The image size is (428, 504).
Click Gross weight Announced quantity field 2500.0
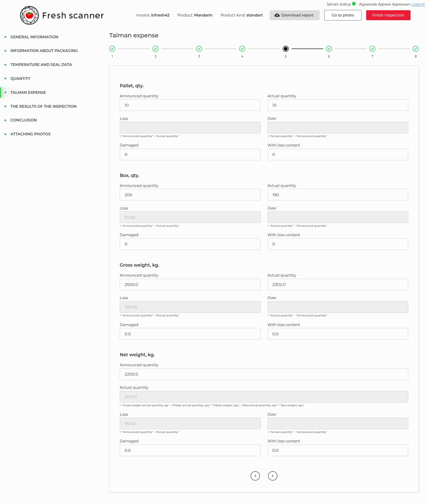click(190, 284)
